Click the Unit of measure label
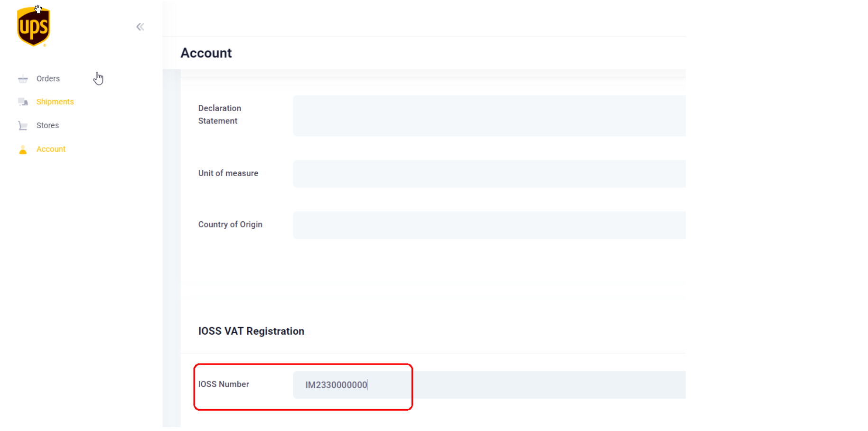 pos(228,173)
